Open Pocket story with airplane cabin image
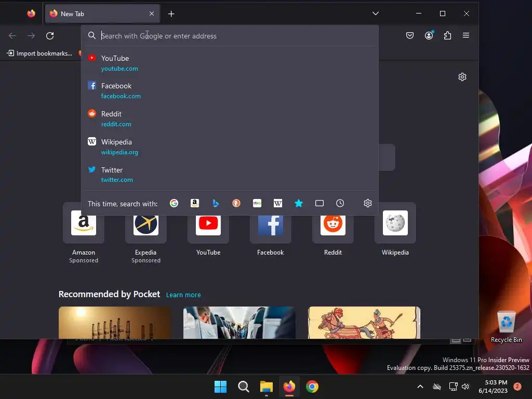Screen dimensions: 532x399 pos(239,323)
